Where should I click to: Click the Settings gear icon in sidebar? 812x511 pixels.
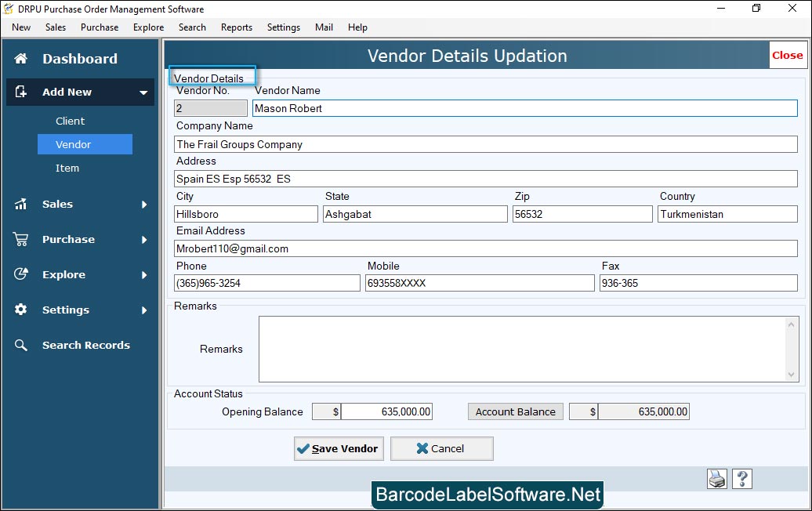(x=21, y=310)
